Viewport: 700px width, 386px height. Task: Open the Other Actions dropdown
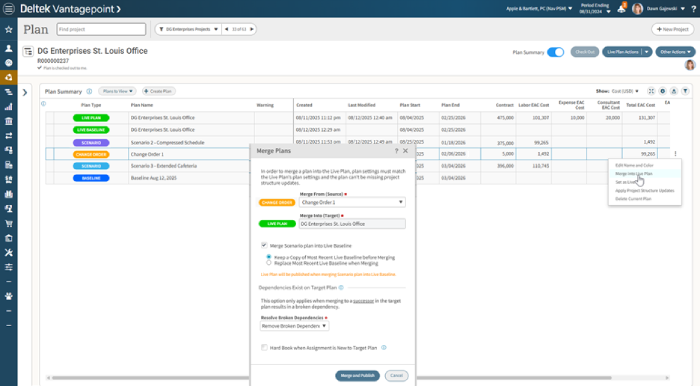[x=675, y=52]
